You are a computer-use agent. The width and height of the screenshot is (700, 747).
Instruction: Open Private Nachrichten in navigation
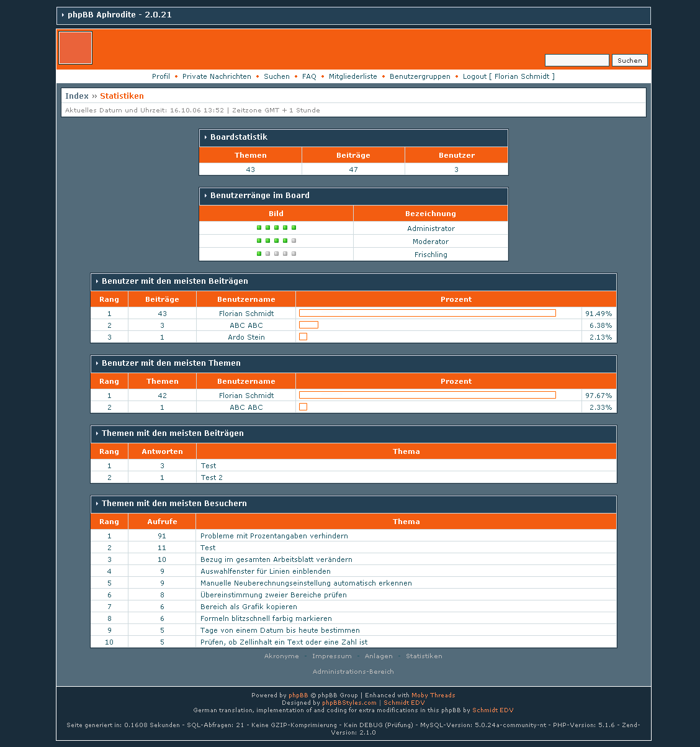pos(217,76)
